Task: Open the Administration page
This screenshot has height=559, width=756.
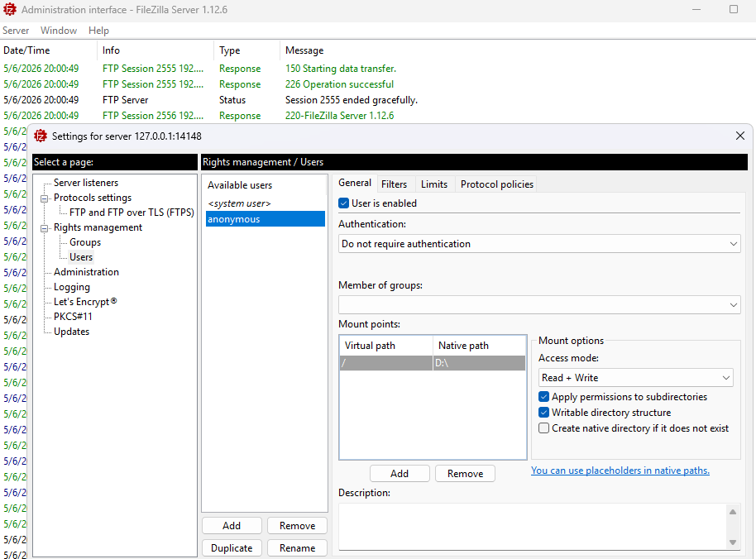Action: 86,272
